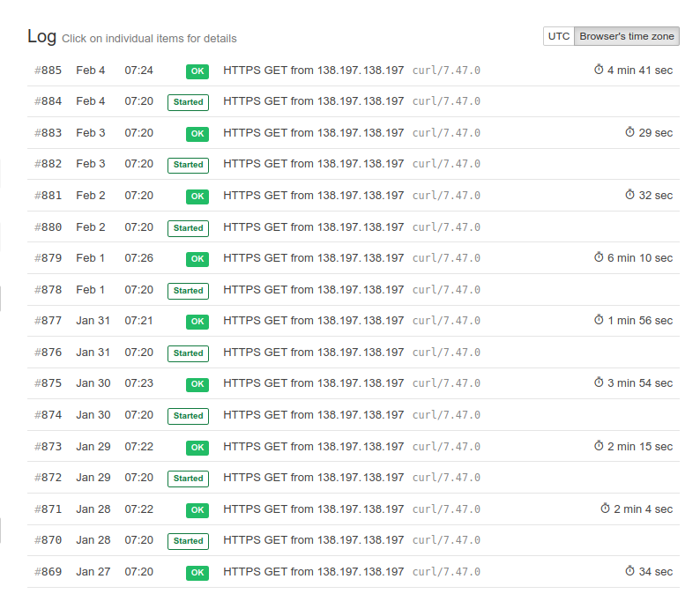Click the Started badge on entry #884

tap(188, 102)
